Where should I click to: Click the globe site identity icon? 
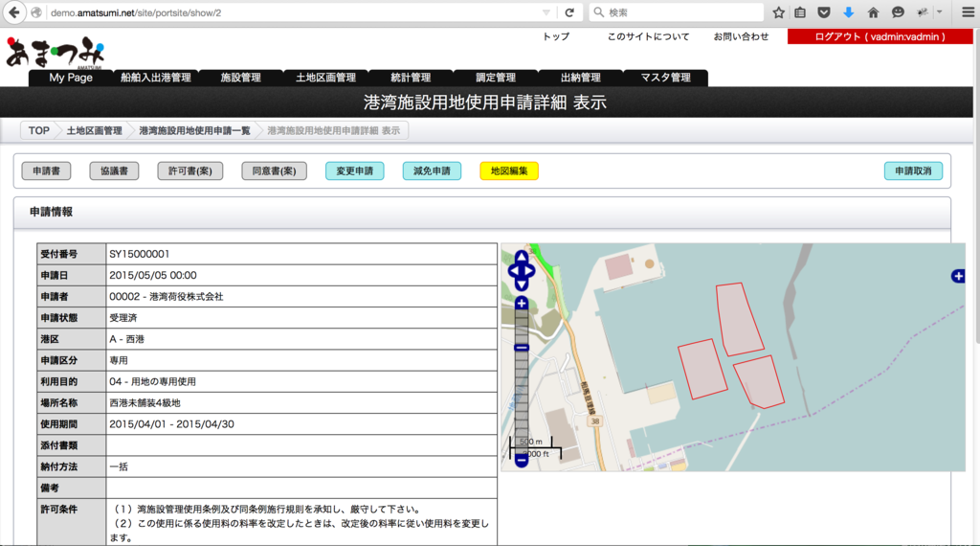36,12
